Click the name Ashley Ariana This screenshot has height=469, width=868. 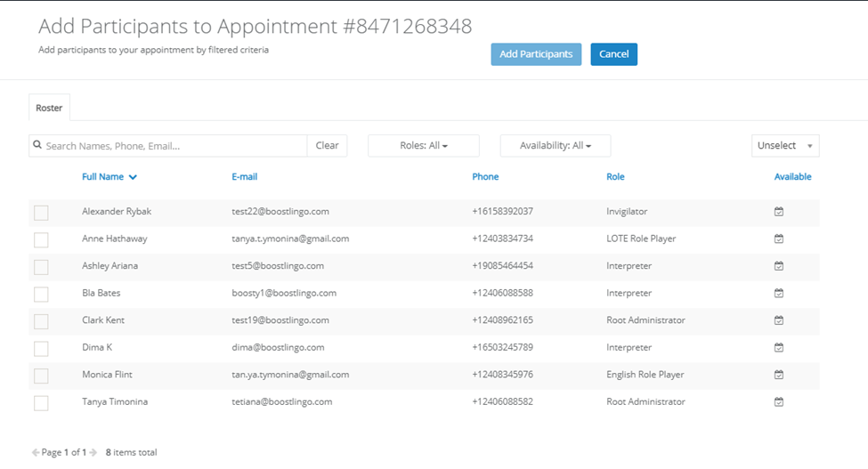(x=110, y=265)
